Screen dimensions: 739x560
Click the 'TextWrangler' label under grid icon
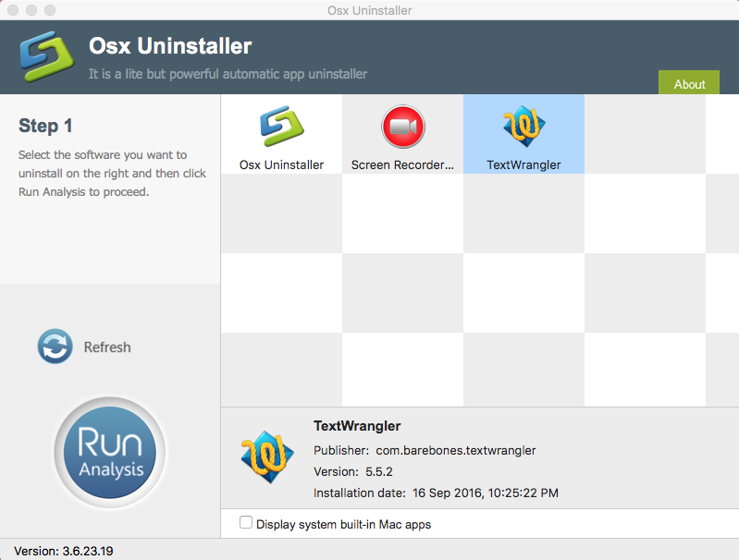(523, 164)
